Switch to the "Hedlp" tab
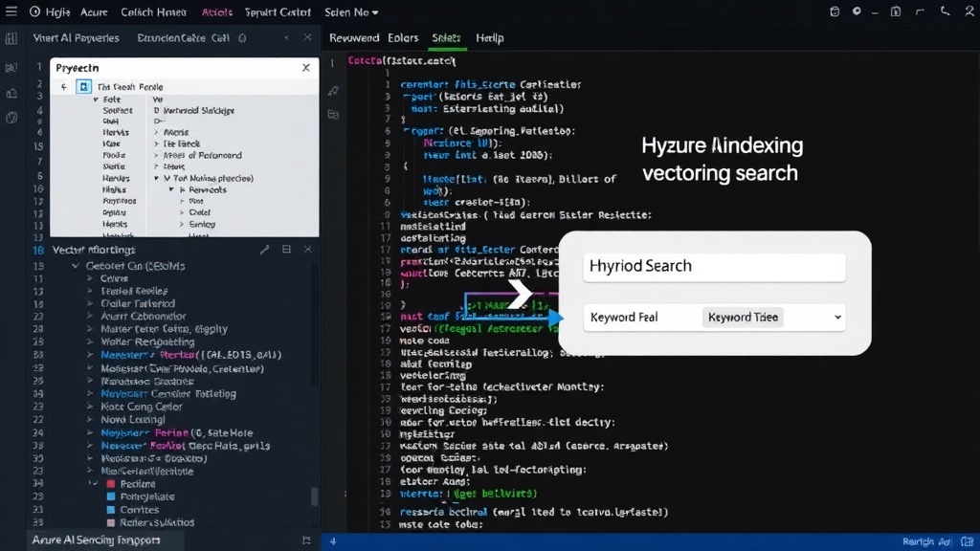This screenshot has height=551, width=980. (x=490, y=38)
